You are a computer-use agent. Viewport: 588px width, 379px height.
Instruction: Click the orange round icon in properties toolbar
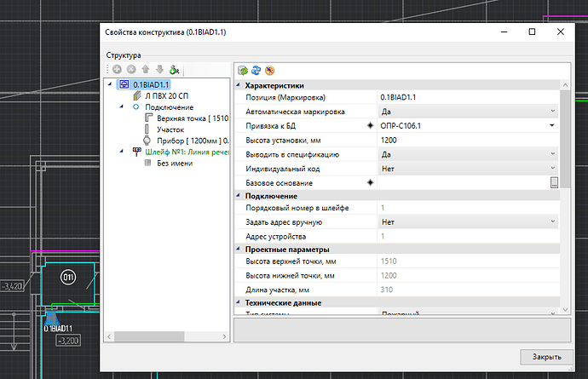point(269,70)
